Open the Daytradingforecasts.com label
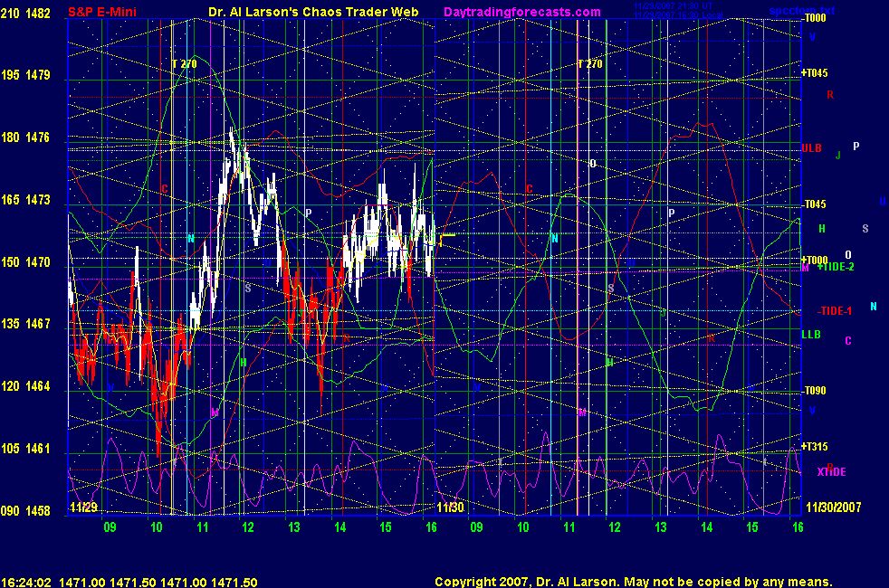The width and height of the screenshot is (889, 588). (522, 12)
